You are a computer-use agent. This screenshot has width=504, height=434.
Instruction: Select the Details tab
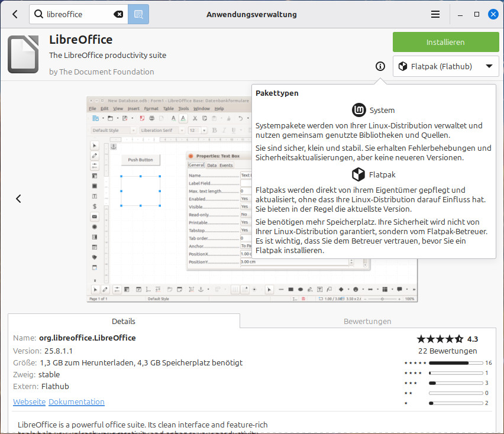coord(124,321)
